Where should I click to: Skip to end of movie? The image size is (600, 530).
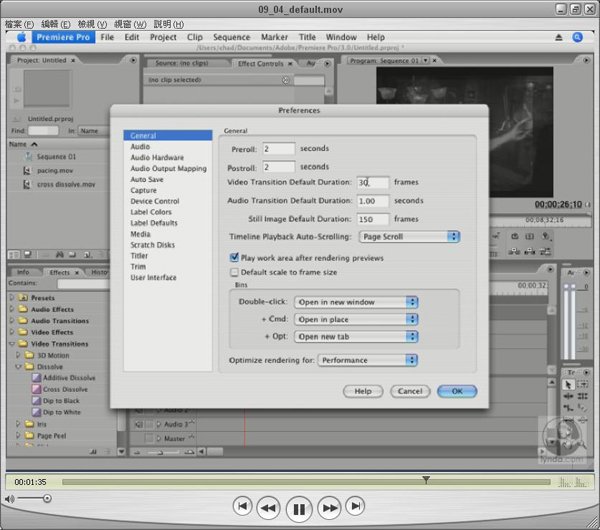click(x=355, y=506)
